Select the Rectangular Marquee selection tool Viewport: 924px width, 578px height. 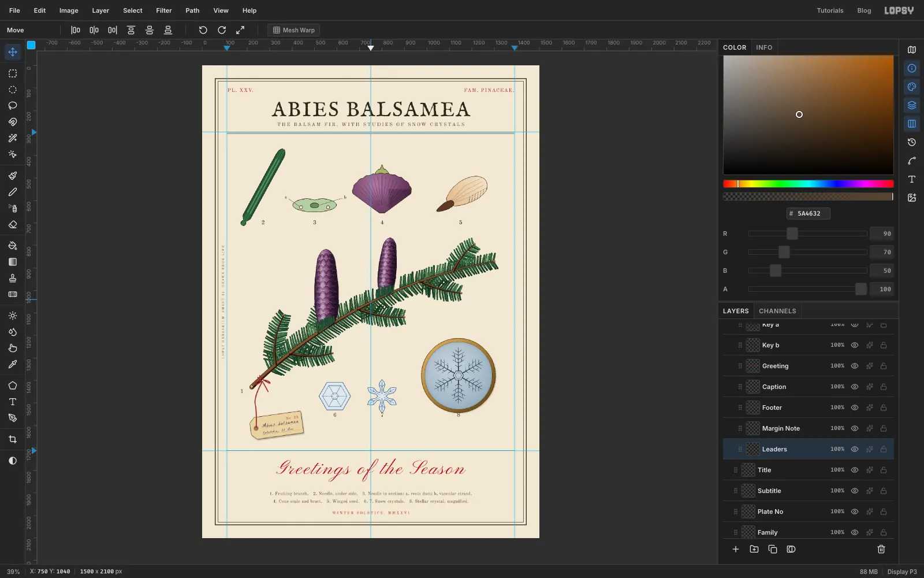point(13,73)
